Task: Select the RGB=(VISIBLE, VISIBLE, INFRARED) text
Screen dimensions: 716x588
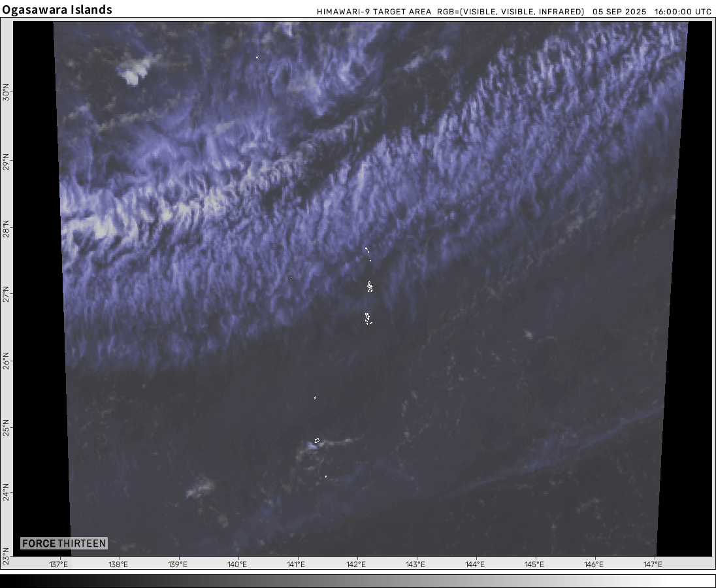Action: (x=510, y=12)
